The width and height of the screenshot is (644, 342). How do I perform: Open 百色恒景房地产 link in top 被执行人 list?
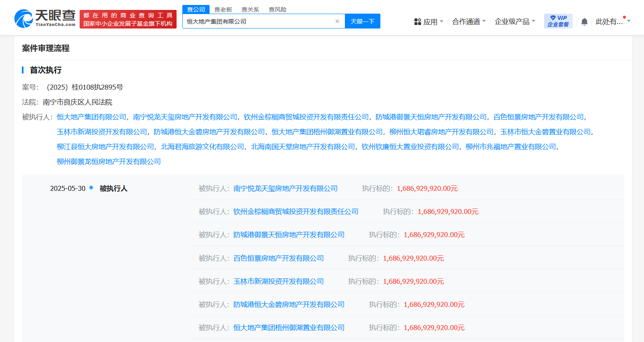tap(539, 117)
